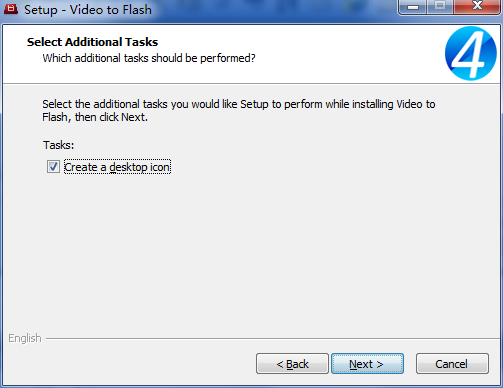Click the horizontal separator line beside English

273,339
